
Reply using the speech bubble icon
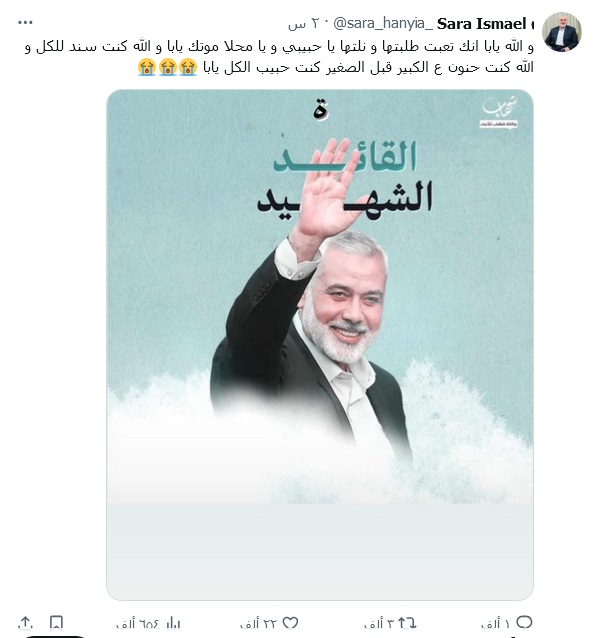pyautogui.click(x=524, y=623)
